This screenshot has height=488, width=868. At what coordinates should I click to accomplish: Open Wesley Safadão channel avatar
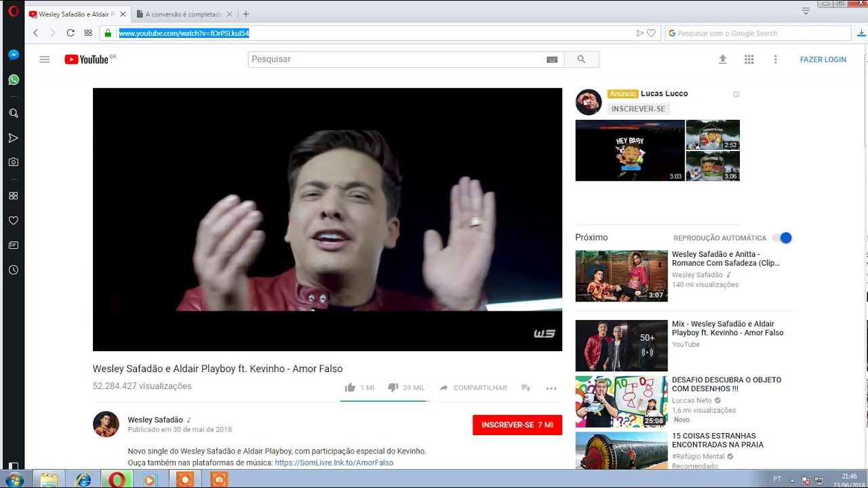pyautogui.click(x=106, y=424)
